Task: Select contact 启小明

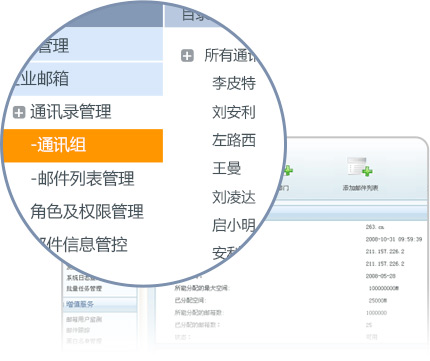Action: point(234,225)
